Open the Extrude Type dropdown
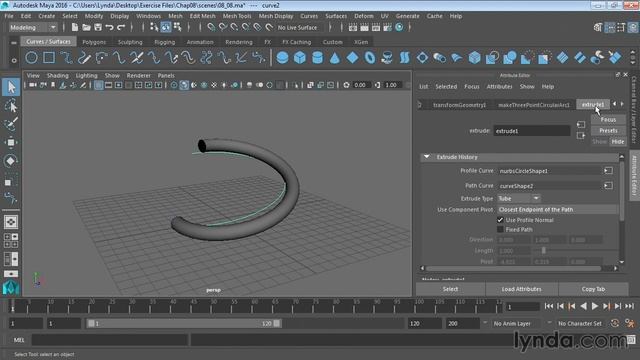Screen dimensions: 640x360 [x=519, y=198]
